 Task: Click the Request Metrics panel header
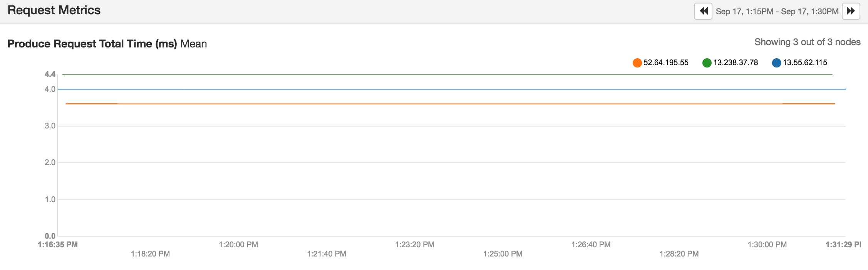tap(54, 10)
